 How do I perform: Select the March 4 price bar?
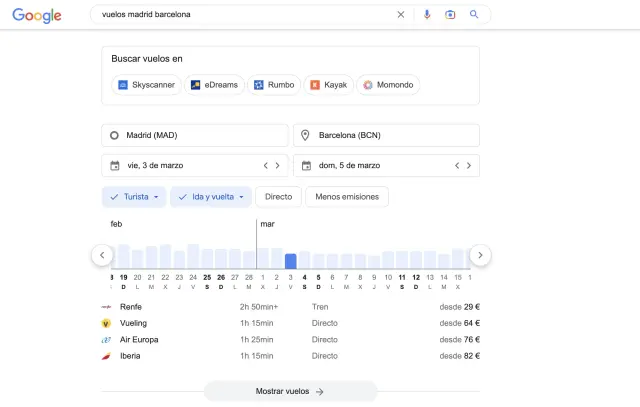click(x=304, y=260)
